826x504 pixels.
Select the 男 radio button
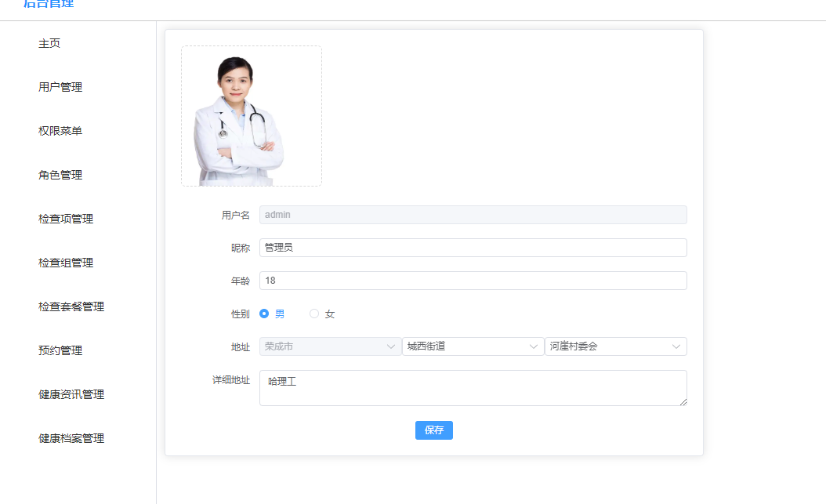(x=264, y=314)
